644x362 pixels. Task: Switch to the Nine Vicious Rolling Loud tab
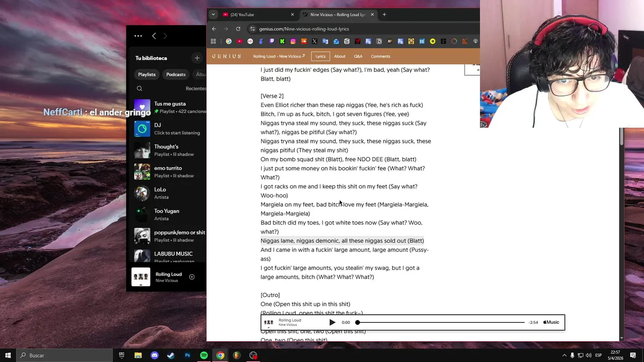point(338,15)
